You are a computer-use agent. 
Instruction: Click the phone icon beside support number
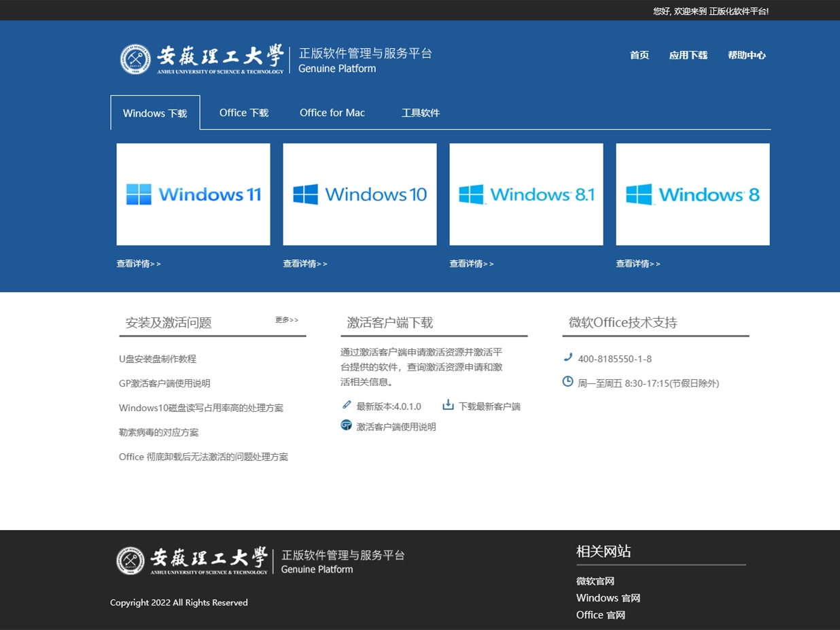[568, 357]
